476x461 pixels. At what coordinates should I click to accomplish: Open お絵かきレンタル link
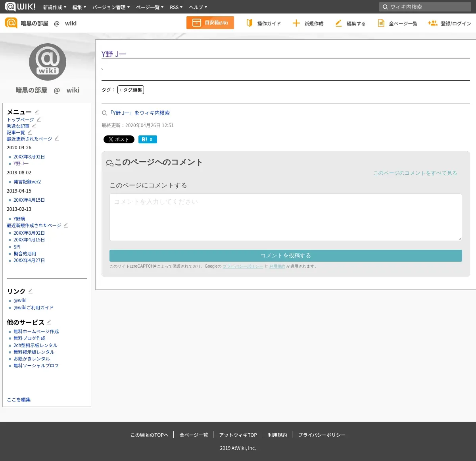coord(32,359)
